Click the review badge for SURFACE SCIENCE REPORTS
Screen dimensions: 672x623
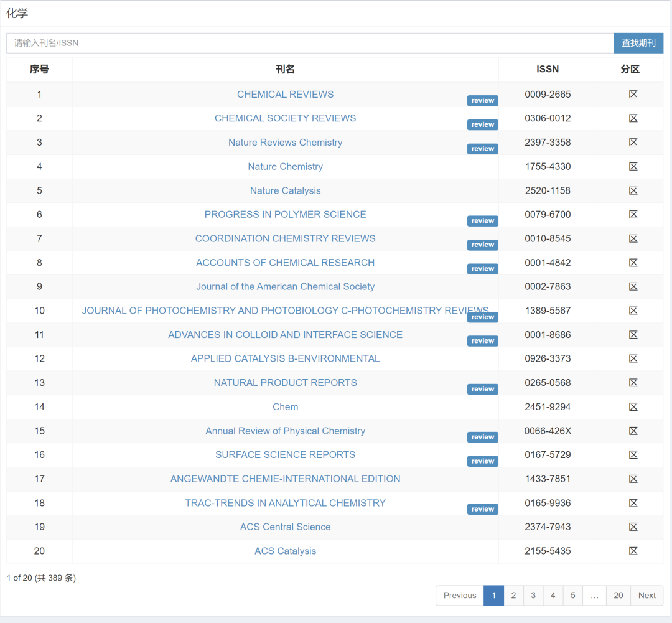(x=482, y=461)
